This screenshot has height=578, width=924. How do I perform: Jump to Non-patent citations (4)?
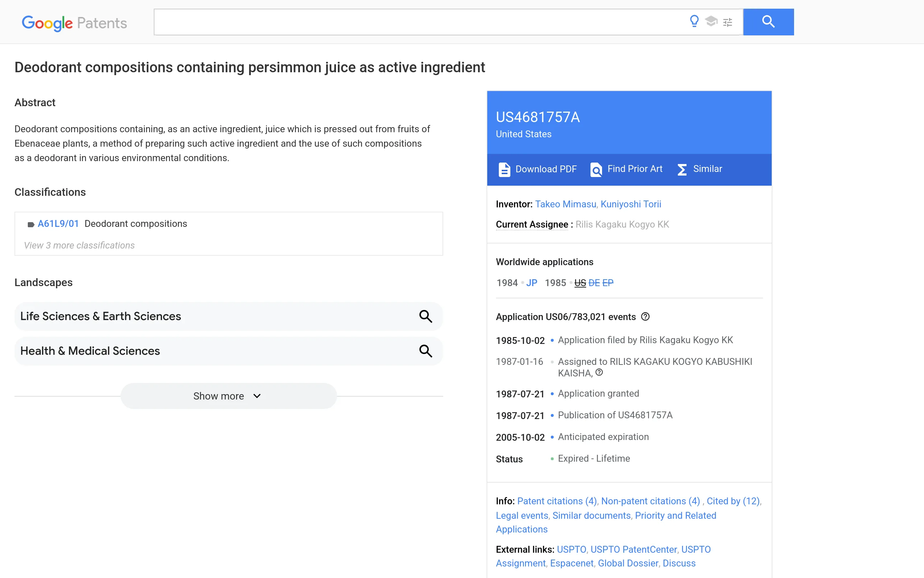coord(651,501)
